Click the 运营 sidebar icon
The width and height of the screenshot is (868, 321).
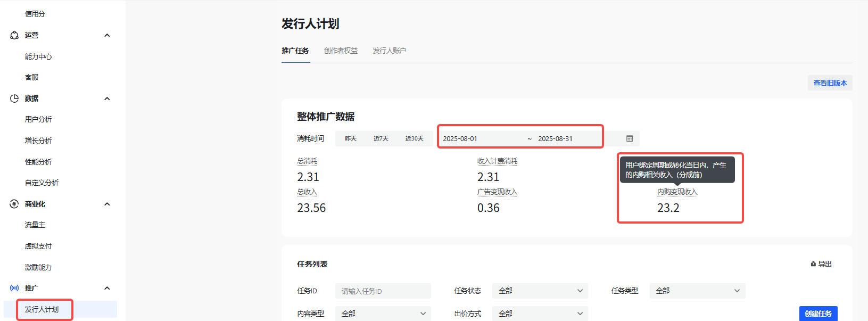pos(14,35)
